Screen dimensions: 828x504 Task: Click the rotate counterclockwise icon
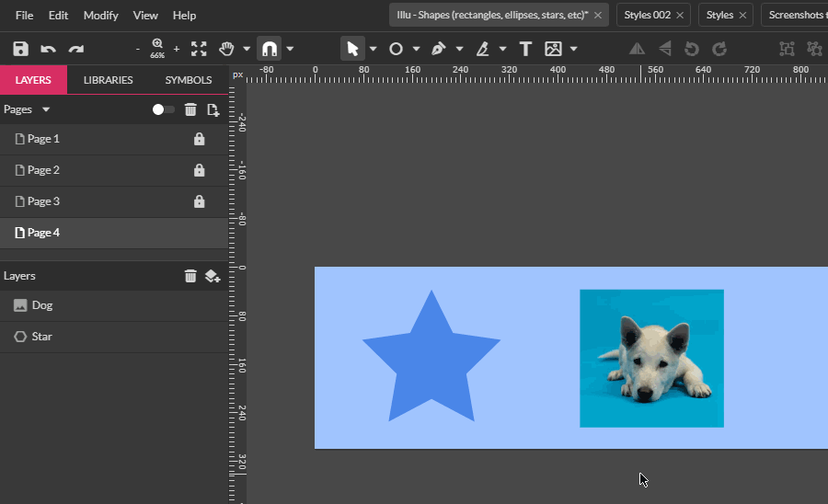[x=692, y=49]
